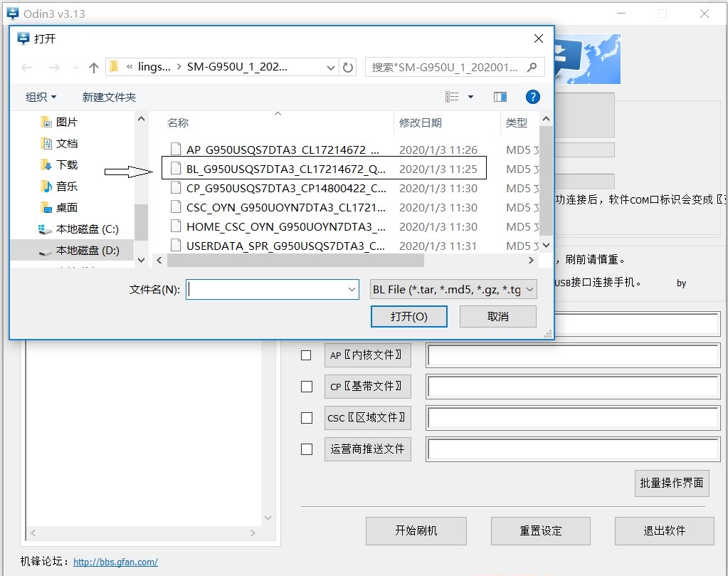The height and width of the screenshot is (576, 728).
Task: Click the file list horizontal scrollbar
Action: pos(295,261)
